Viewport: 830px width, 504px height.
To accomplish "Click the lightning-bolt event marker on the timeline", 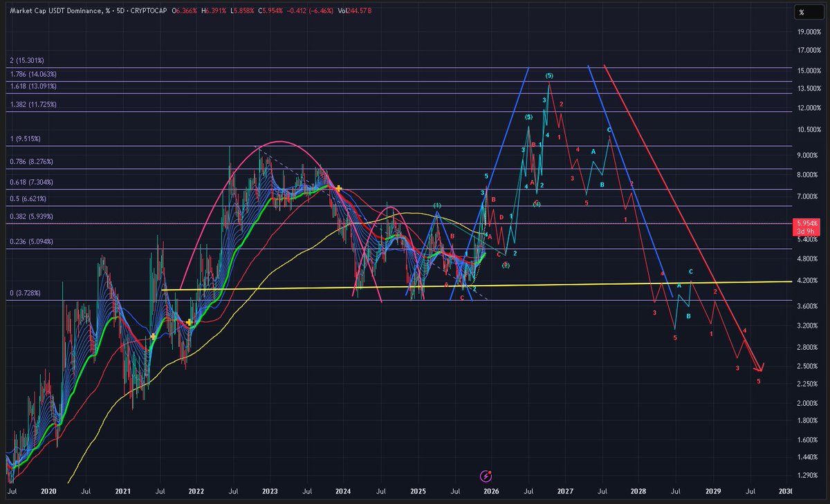I will pyautogui.click(x=487, y=476).
